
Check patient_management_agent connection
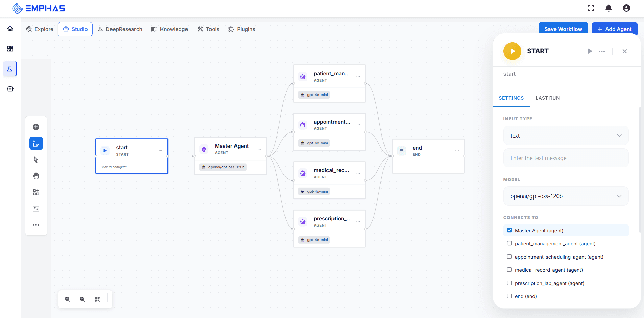click(509, 243)
